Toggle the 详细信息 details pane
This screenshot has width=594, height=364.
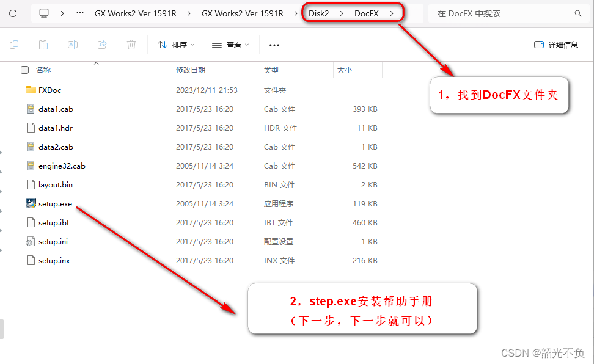[556, 45]
